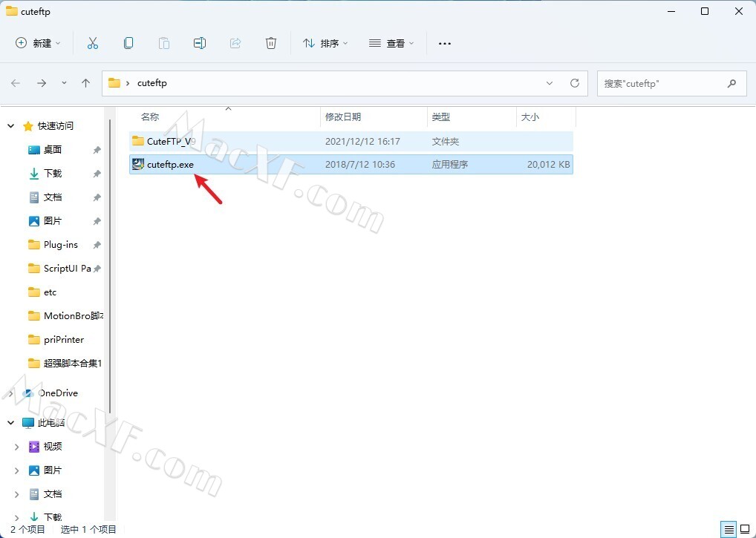Open the 新建 (New) dropdown
756x538 pixels.
pyautogui.click(x=38, y=43)
